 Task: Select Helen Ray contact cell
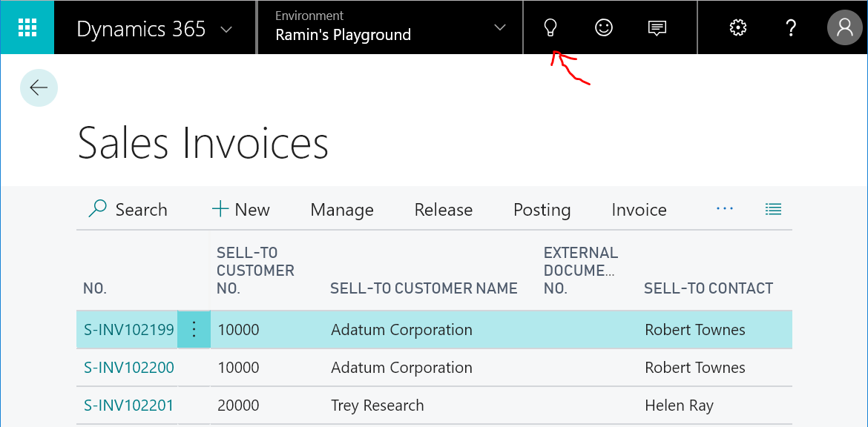coord(680,406)
